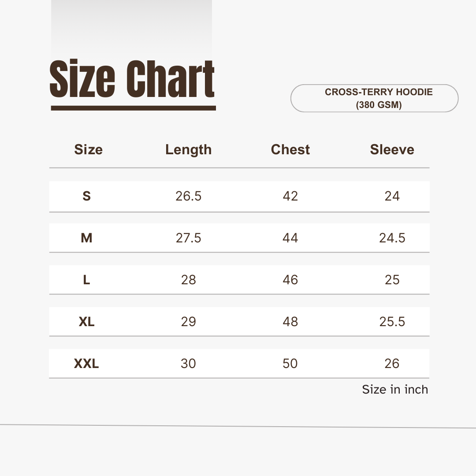Click the 27.5 length value for M
476x476 pixels.
tap(188, 238)
